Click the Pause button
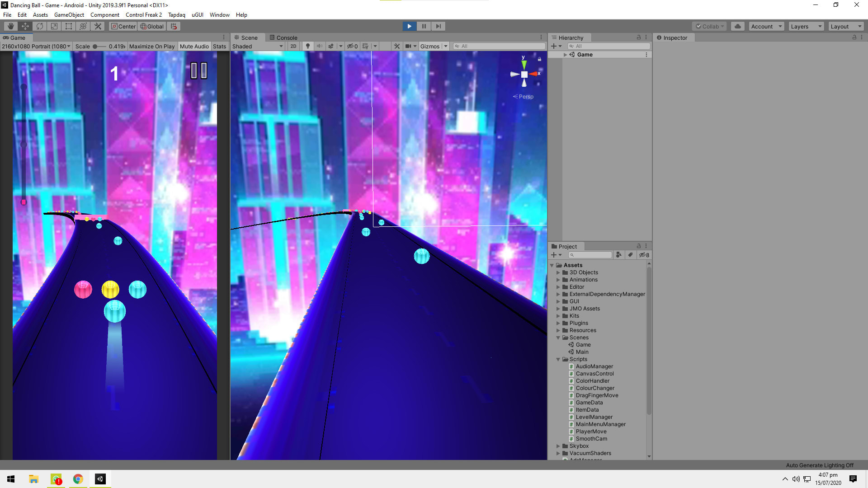 (424, 26)
